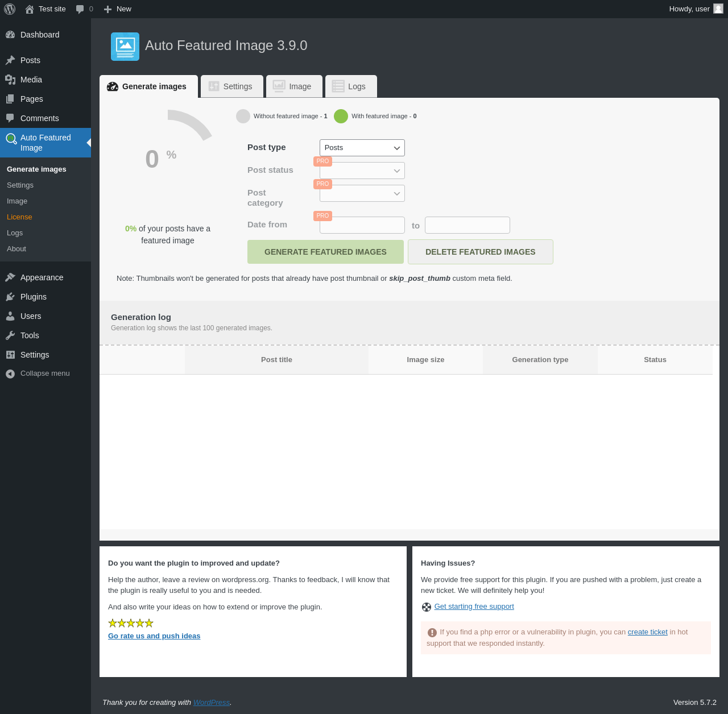Switch to the Settings tab
Screen dimensions: 728x714
pos(232,86)
